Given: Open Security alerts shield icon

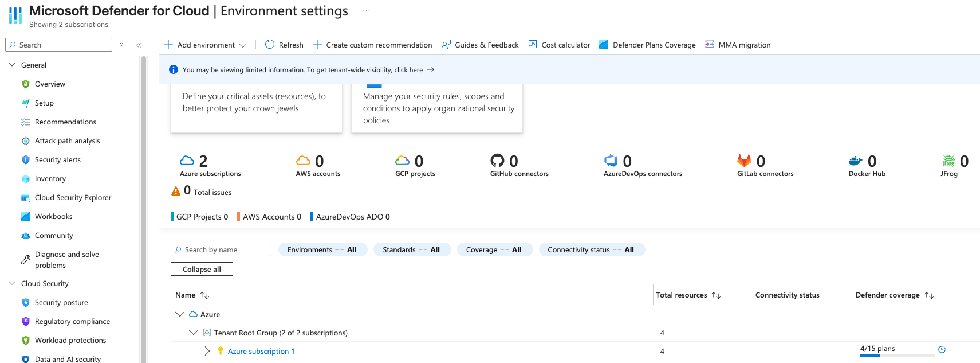Looking at the screenshot, I should [26, 160].
